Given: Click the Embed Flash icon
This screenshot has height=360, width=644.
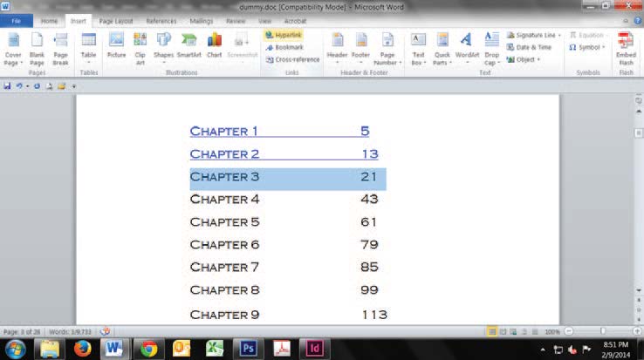Looking at the screenshot, I should (626, 49).
